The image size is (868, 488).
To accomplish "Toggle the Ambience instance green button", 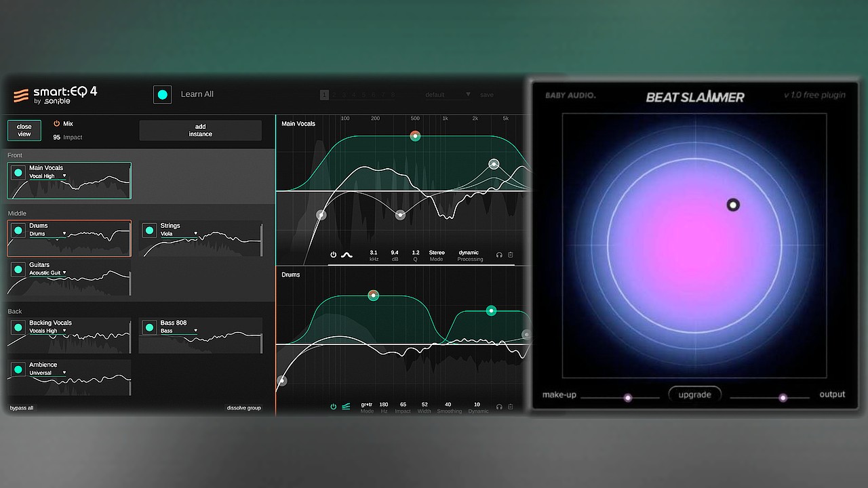I will pyautogui.click(x=18, y=369).
